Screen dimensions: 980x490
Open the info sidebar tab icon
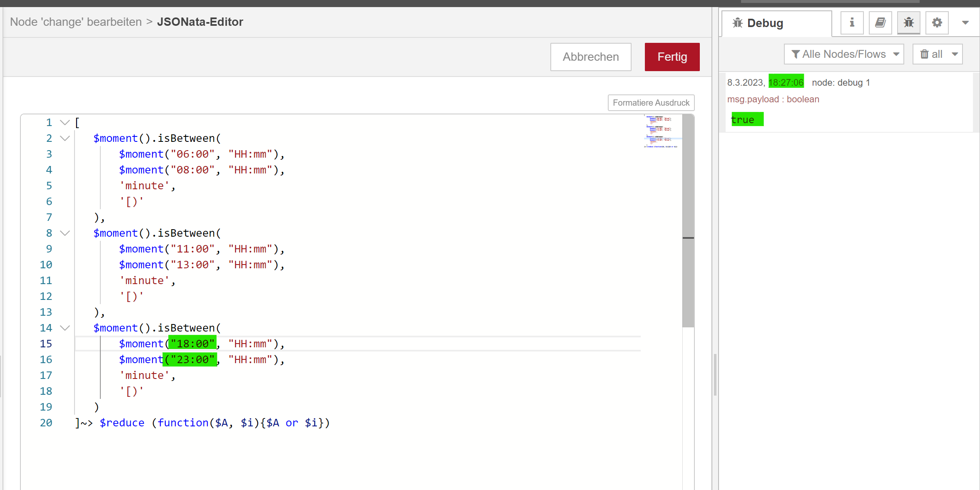[x=852, y=22]
